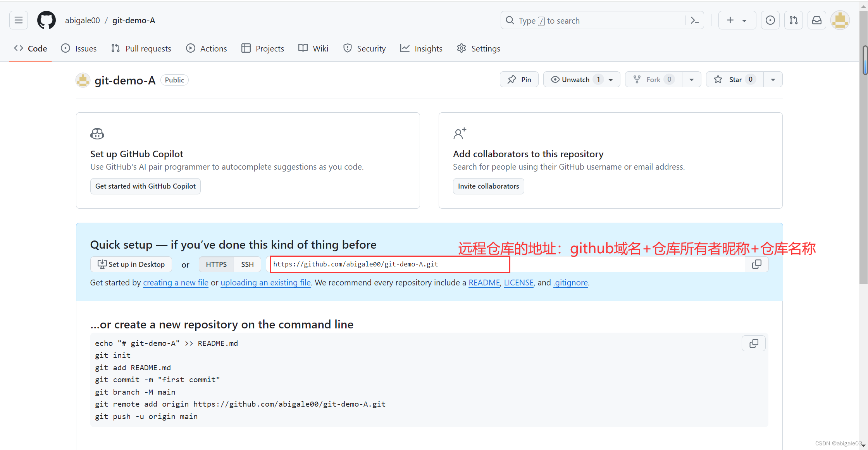Open the Fork options dropdown
Image resolution: width=868 pixels, height=450 pixels.
tap(692, 79)
